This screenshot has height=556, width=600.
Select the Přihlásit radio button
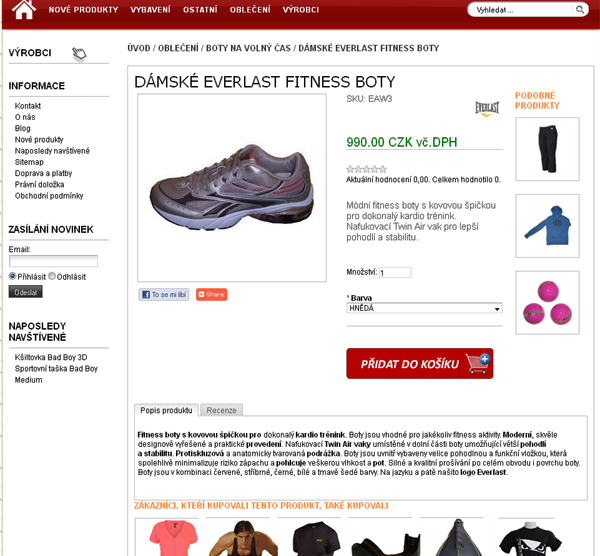[x=12, y=276]
